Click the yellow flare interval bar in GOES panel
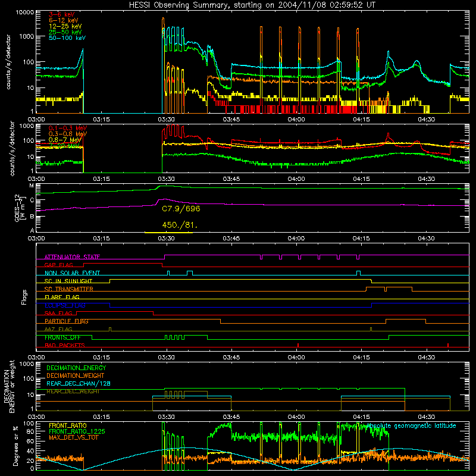Image resolution: width=476 pixels, height=476 pixels. (168, 233)
